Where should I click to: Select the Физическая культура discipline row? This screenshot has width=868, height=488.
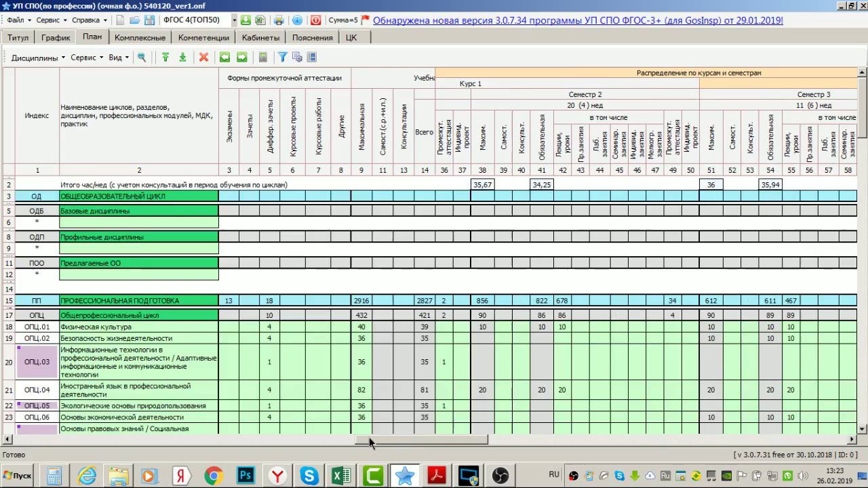pos(139,327)
